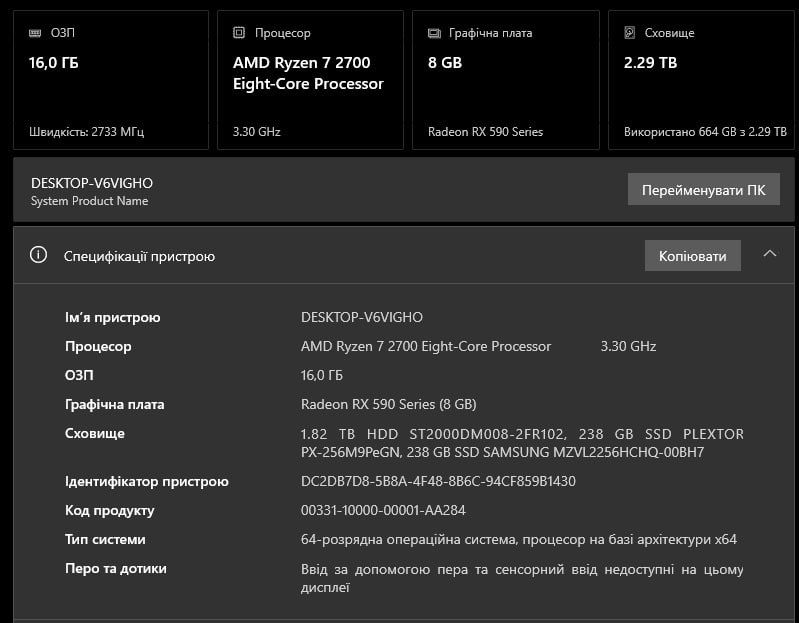Image resolution: width=799 pixels, height=623 pixels.
Task: Select the 3.30 GHz text in processor card
Action: tap(257, 132)
